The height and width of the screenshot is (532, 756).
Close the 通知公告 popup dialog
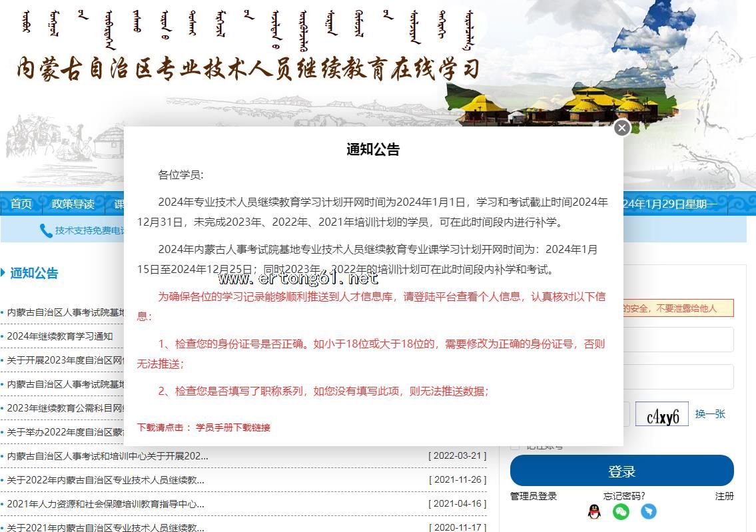coord(622,128)
